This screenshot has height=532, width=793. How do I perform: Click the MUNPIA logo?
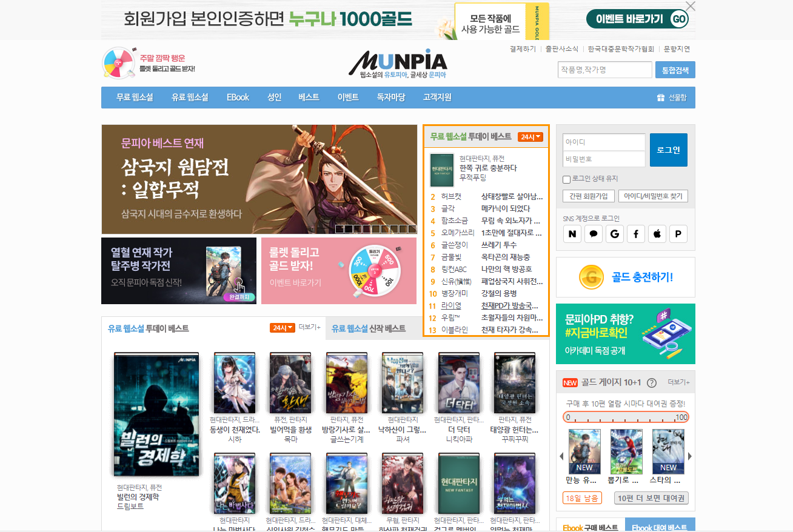[x=398, y=64]
